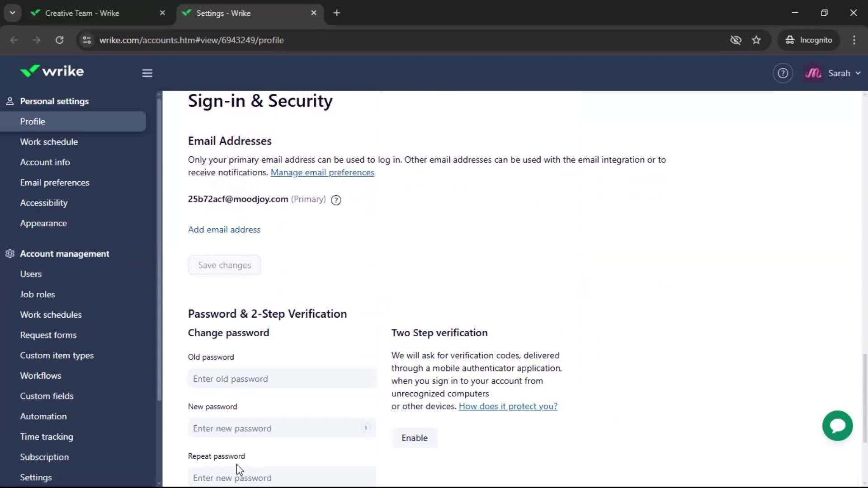The image size is (868, 488).
Task: Bookmark this page with star icon
Action: point(756,40)
